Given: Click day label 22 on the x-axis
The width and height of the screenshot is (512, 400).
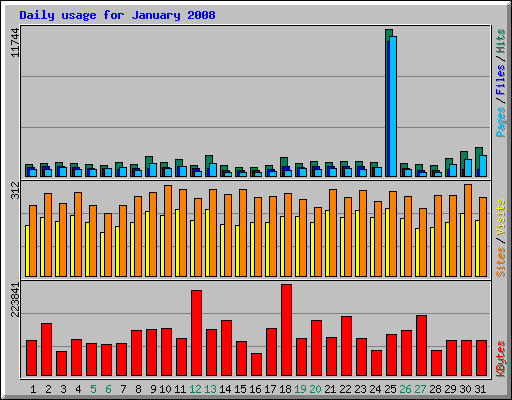Looking at the screenshot, I should 345,389.
